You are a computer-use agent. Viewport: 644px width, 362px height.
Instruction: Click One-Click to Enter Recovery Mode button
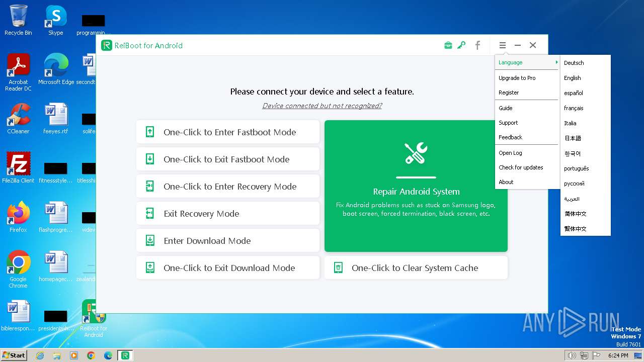pos(228,187)
